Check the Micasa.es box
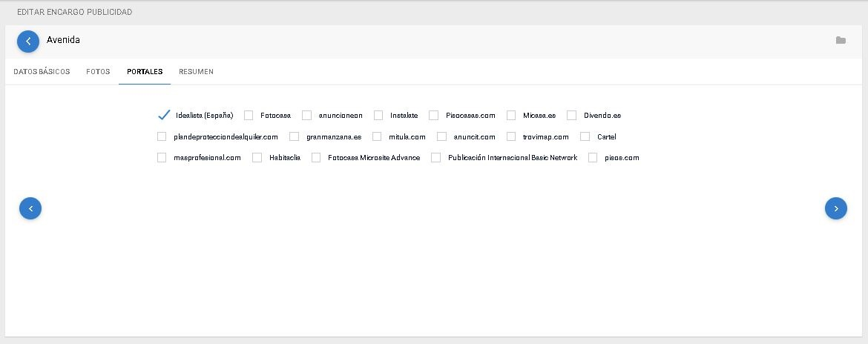This screenshot has width=868, height=344. click(x=511, y=116)
